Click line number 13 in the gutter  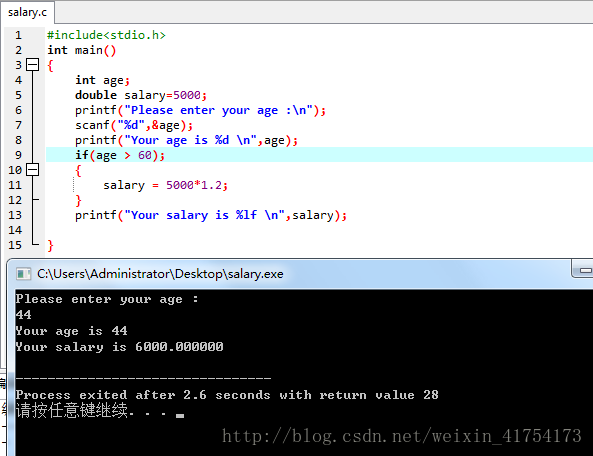point(15,215)
